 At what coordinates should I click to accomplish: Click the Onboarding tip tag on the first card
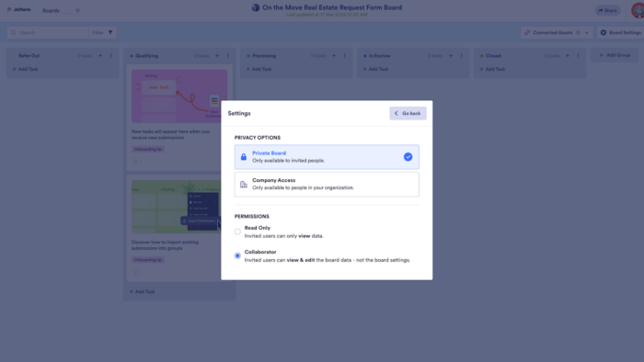point(148,149)
